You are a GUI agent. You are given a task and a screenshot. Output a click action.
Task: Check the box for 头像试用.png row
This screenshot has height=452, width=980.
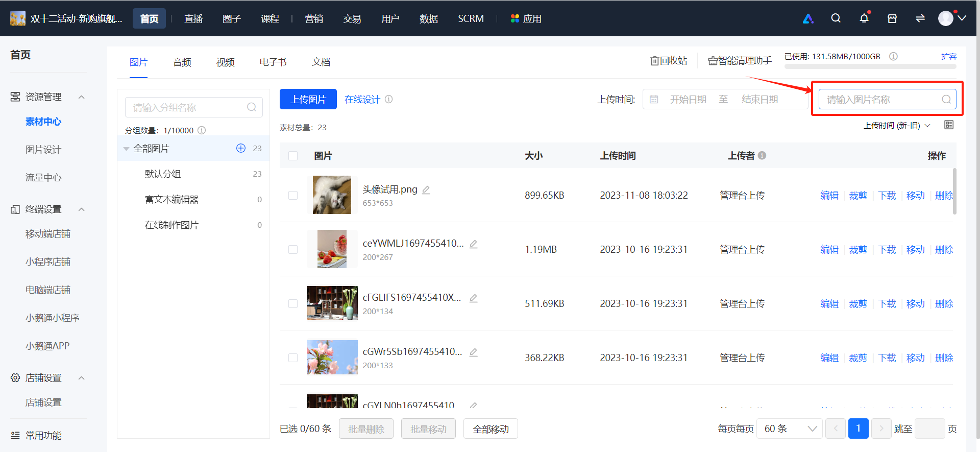pyautogui.click(x=293, y=195)
